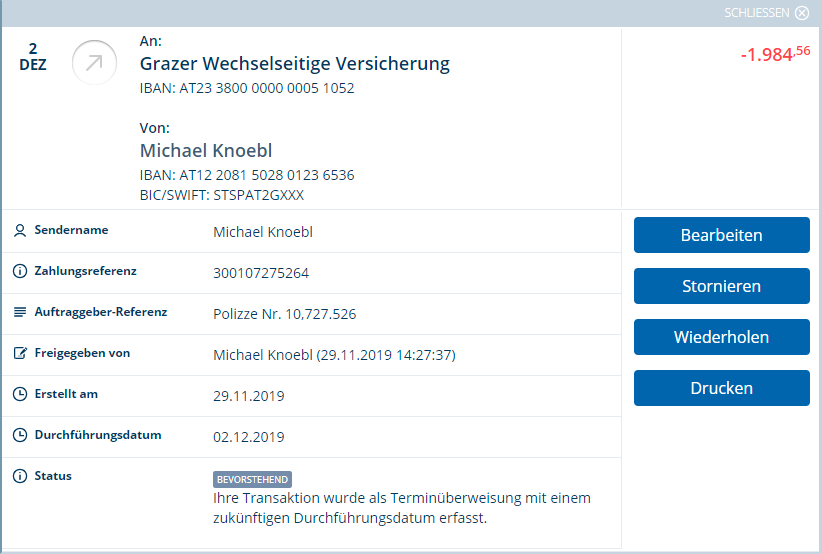The height and width of the screenshot is (554, 822).
Task: Click the person icon beside Sendername
Action: coord(20,231)
